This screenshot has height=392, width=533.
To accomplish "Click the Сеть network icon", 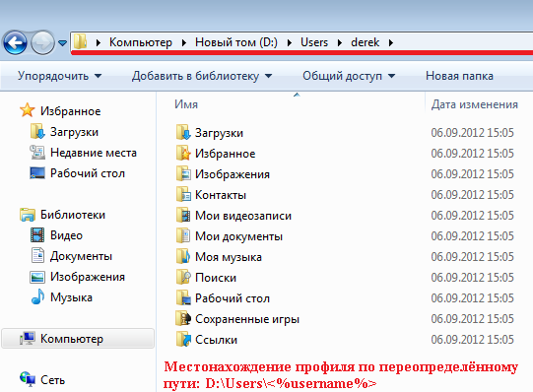I will coord(28,379).
